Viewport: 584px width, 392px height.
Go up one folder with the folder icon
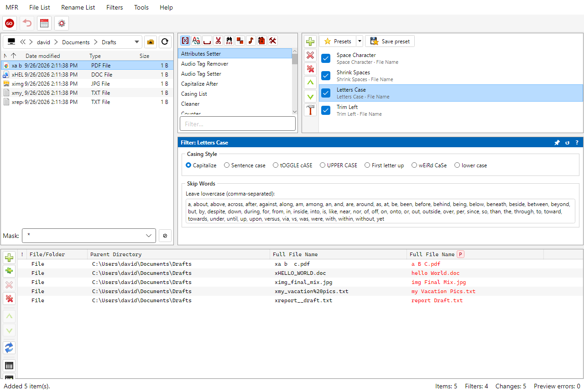[x=151, y=42]
